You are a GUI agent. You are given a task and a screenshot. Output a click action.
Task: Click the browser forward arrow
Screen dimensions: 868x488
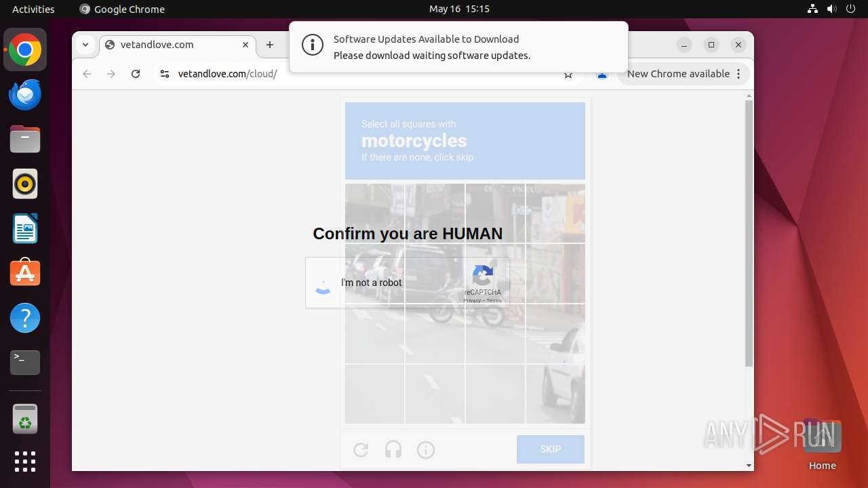[x=111, y=74]
